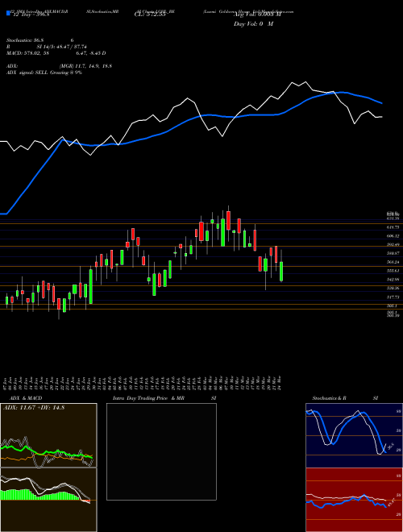The height and width of the screenshot is (532, 403).
Task: Click the 606.12 price axis label
Action: point(393,236)
